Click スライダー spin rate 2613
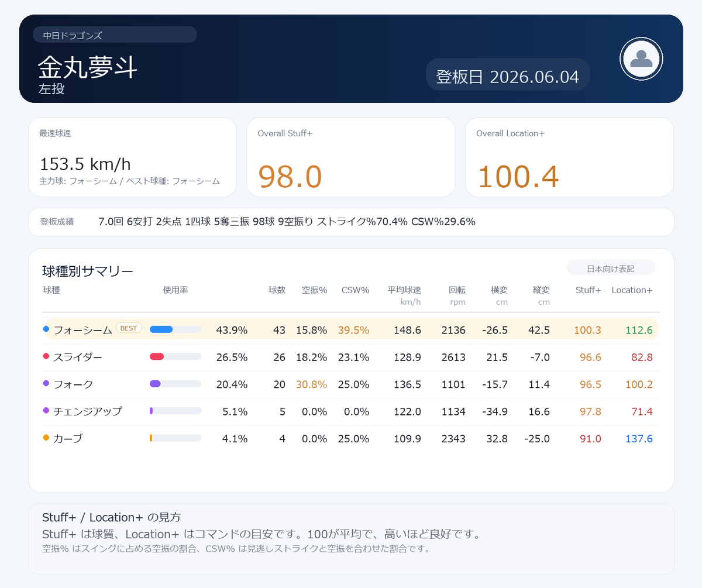 click(453, 357)
